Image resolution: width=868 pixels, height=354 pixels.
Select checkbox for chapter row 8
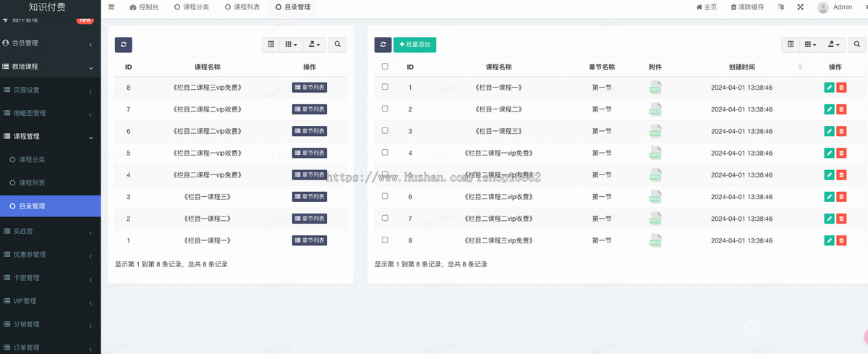tap(385, 240)
